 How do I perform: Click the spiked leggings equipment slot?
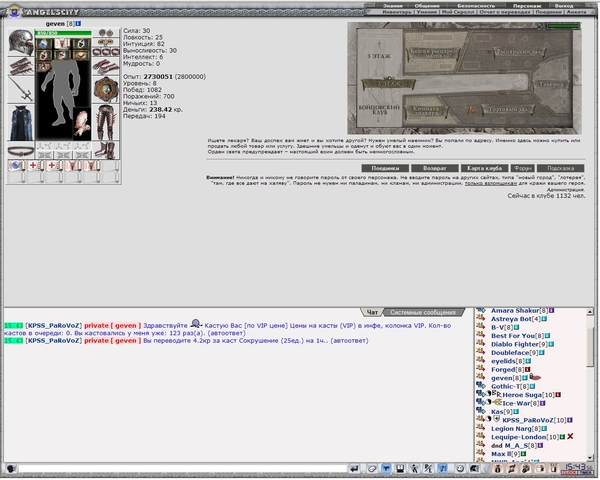tap(106, 122)
